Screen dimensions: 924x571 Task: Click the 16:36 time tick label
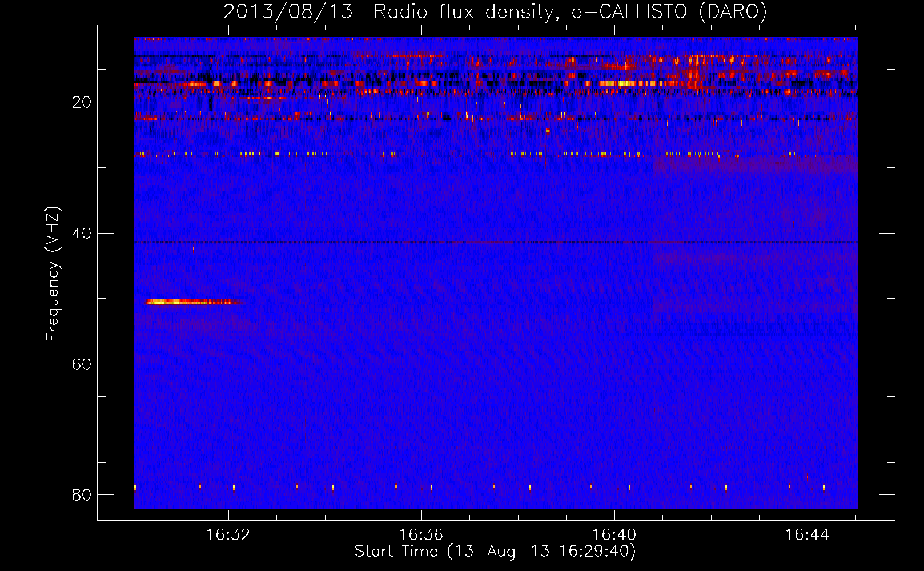[x=421, y=535]
